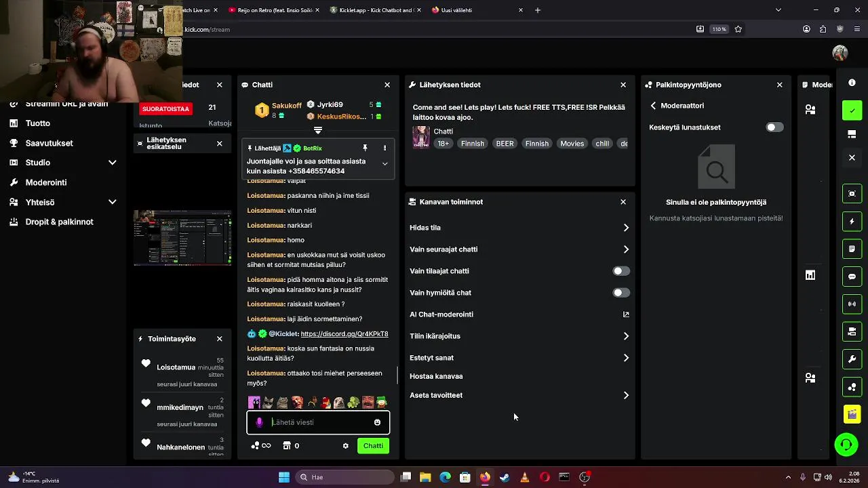Open Tuotto in left sidebar

38,123
